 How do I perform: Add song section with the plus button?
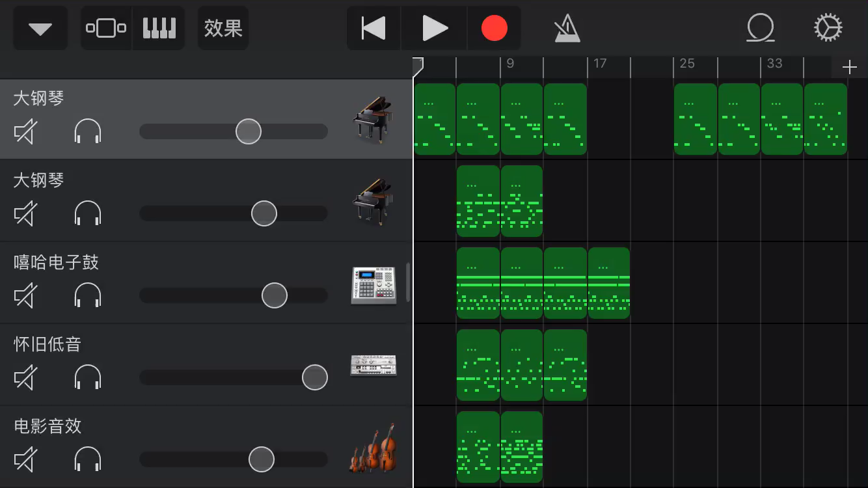click(x=849, y=68)
